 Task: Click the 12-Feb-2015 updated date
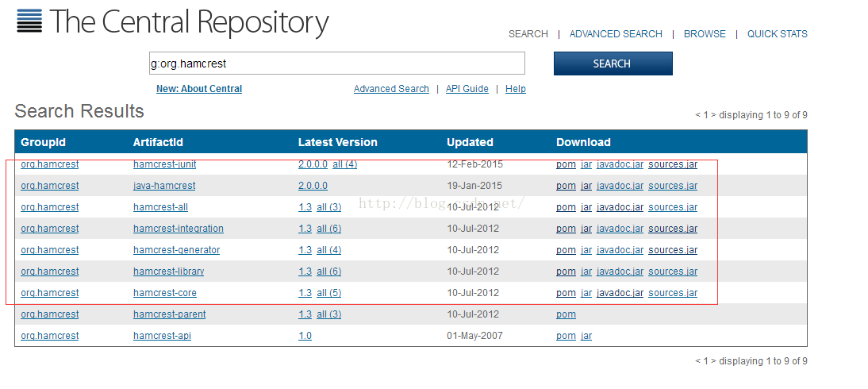click(x=475, y=164)
